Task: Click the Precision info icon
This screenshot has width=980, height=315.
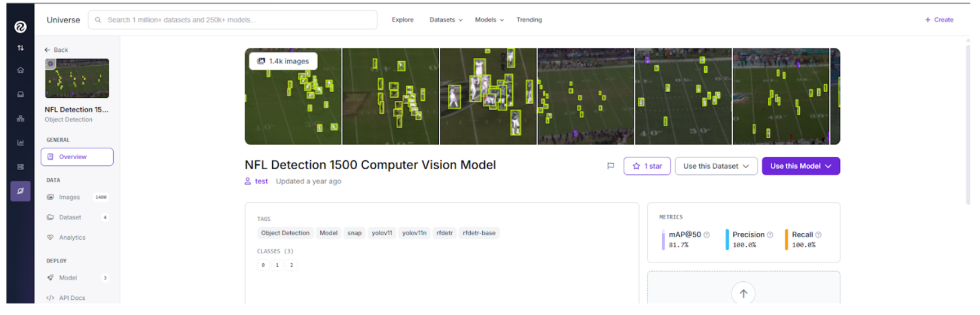Action: pos(770,235)
